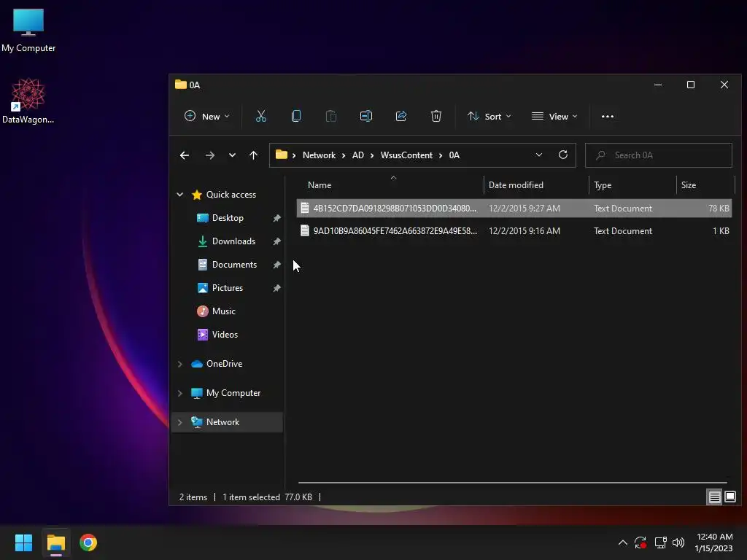The image size is (747, 560).
Task: Click the Share icon in toolbar
Action: click(x=401, y=116)
